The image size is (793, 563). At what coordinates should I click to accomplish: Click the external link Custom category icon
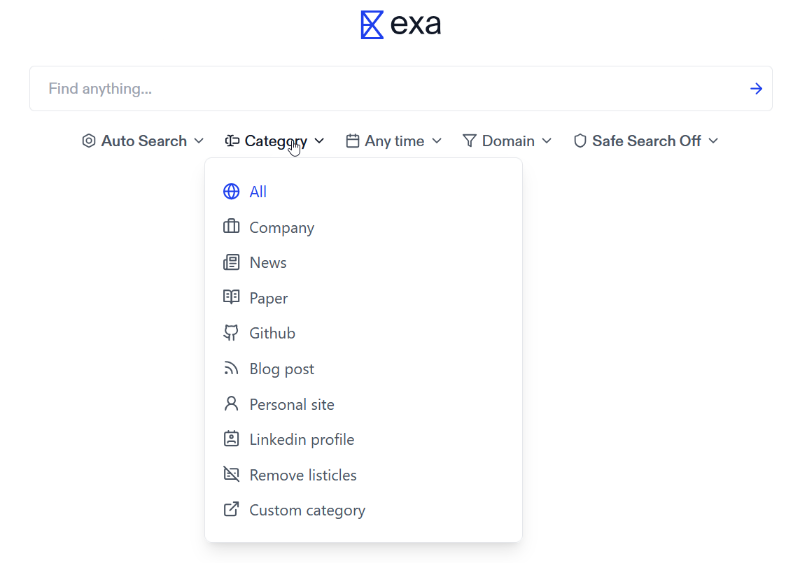click(231, 510)
